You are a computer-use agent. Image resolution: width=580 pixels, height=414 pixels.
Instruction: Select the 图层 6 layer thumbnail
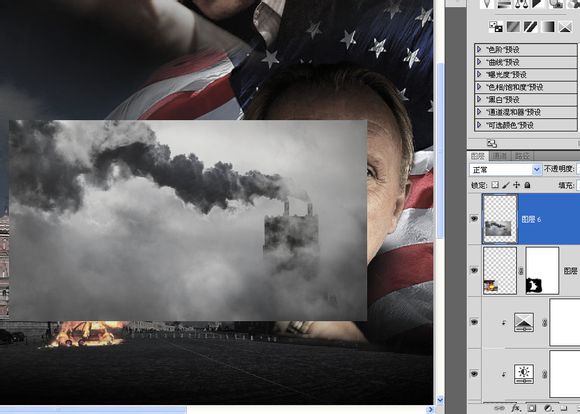(x=500, y=219)
